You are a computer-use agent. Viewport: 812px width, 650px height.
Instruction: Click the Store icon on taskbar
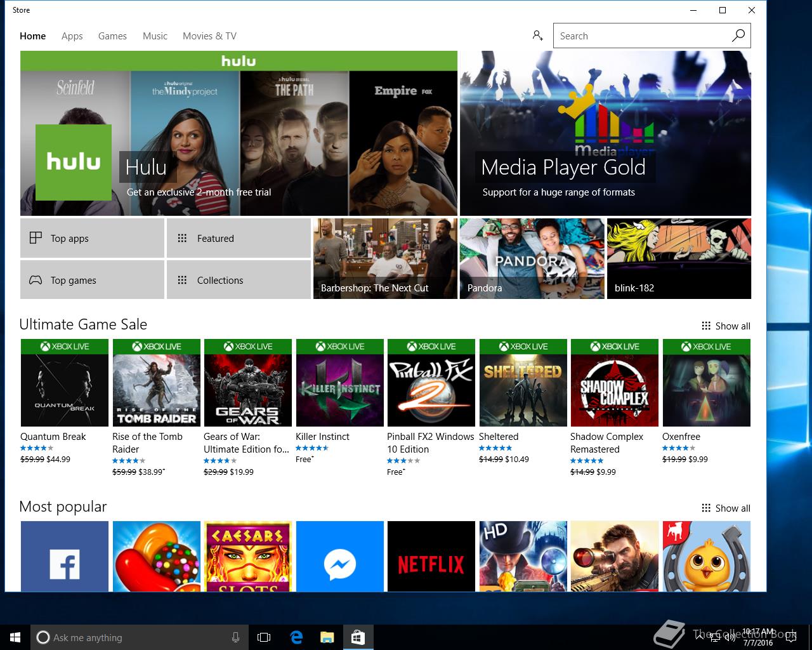point(358,637)
